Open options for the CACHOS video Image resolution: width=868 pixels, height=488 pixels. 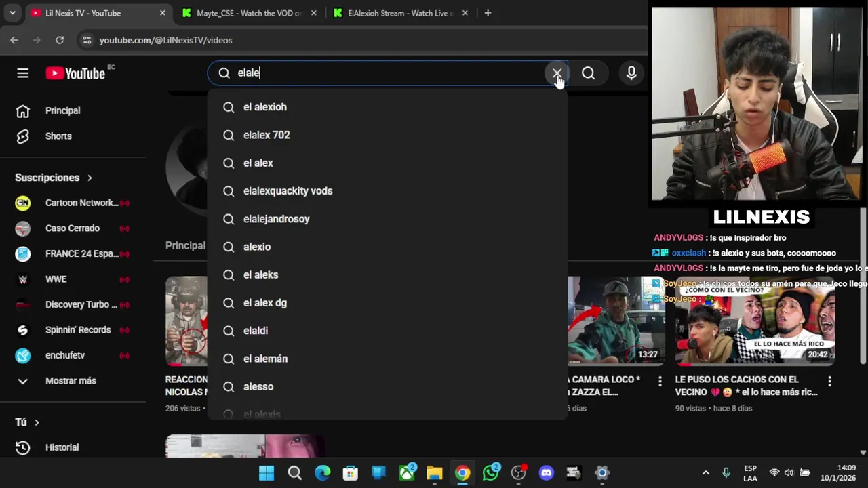coord(829,382)
